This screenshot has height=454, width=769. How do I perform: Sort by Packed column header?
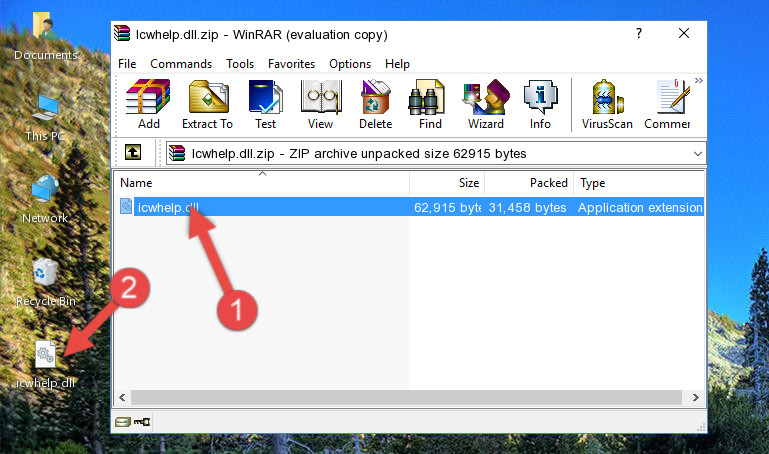click(529, 183)
